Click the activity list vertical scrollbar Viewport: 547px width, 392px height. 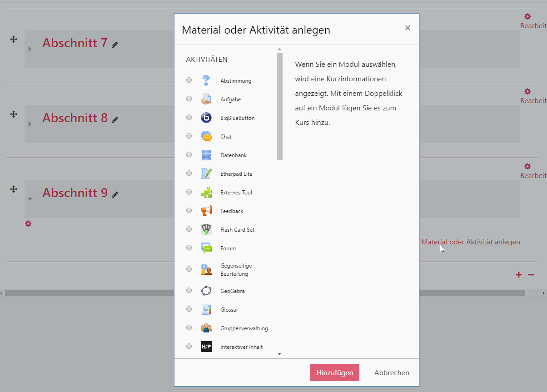[x=279, y=106]
